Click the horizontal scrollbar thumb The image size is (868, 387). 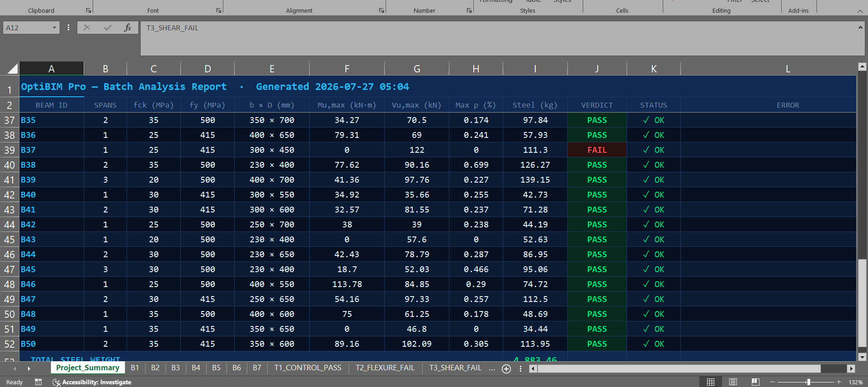(x=679, y=369)
